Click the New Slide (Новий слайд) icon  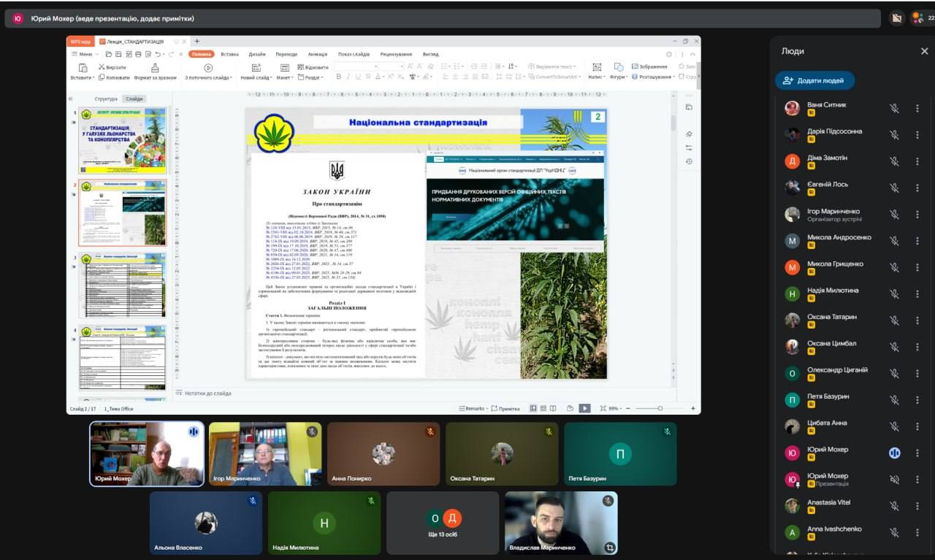(x=256, y=68)
